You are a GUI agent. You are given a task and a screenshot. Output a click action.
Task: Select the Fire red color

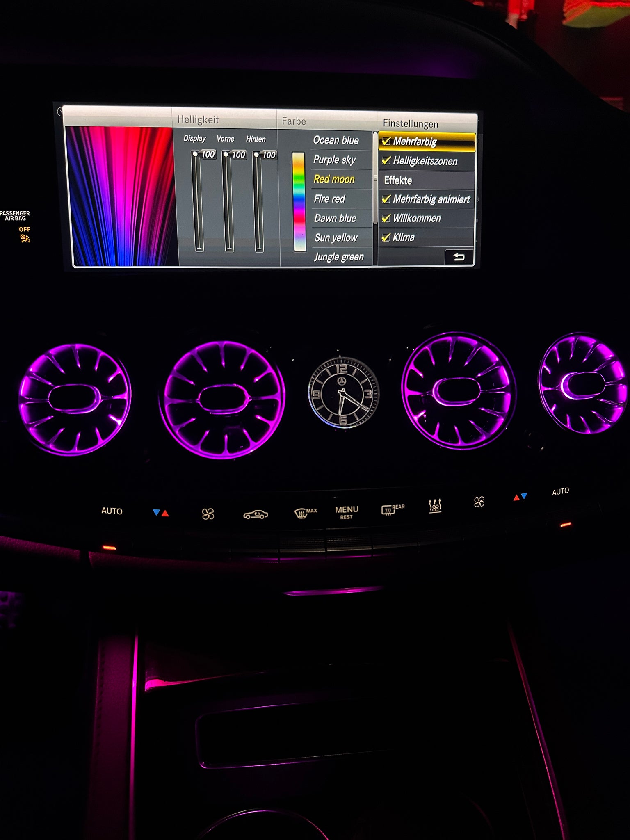330,199
